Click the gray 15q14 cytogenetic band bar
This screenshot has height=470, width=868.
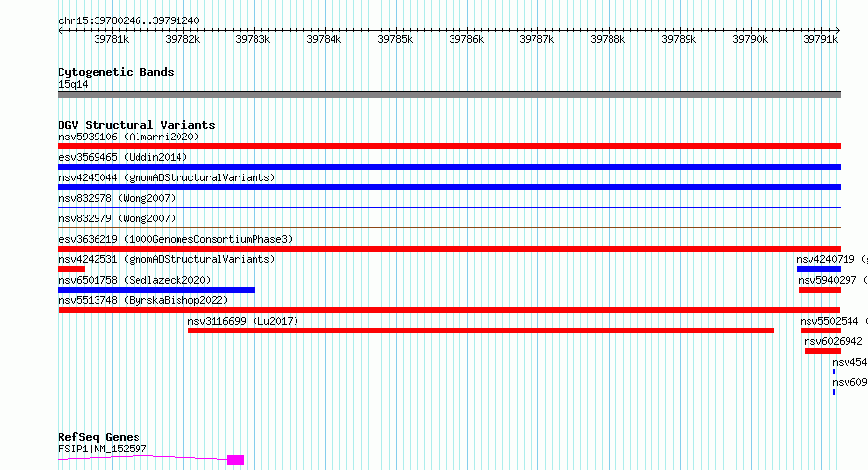point(449,95)
